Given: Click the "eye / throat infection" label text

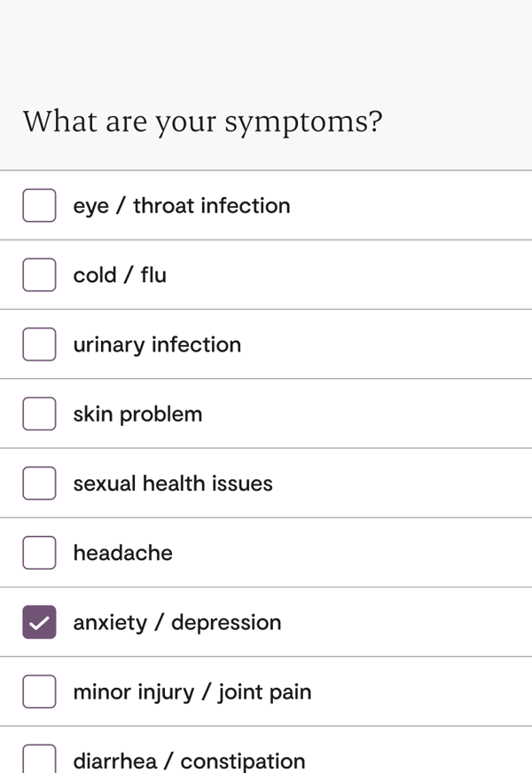Looking at the screenshot, I should 181,205.
